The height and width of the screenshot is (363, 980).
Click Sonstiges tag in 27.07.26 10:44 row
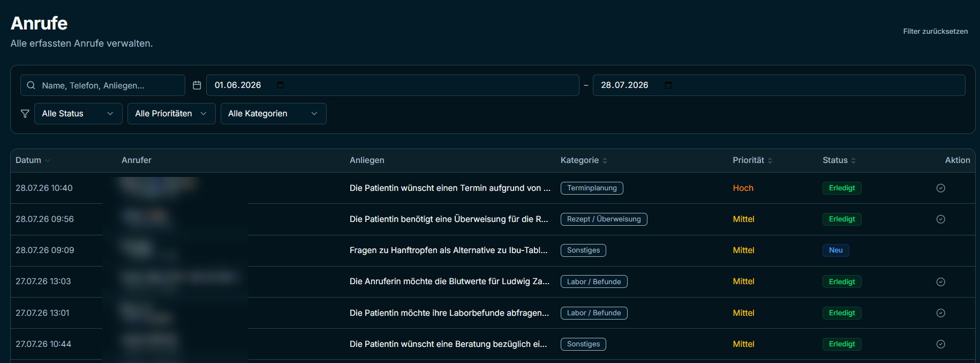coord(583,344)
